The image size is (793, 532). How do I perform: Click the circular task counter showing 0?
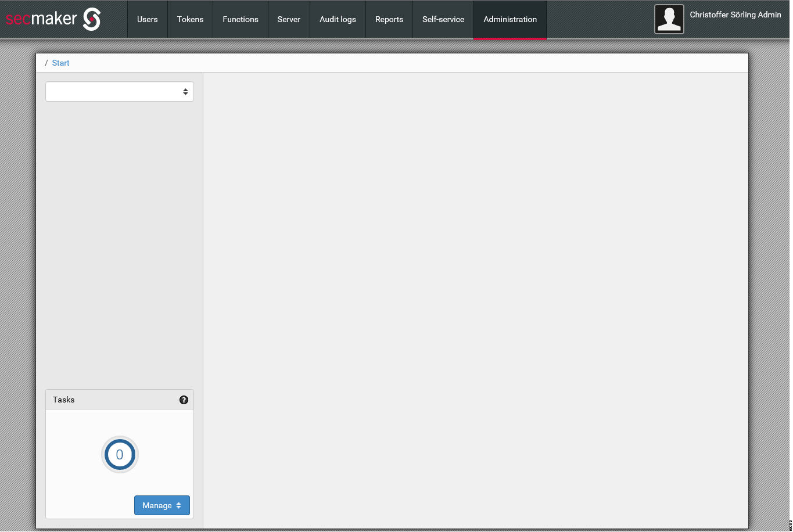point(119,455)
